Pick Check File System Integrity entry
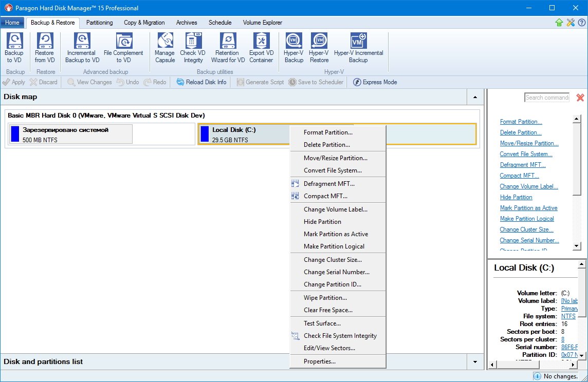The image size is (588, 382). point(340,336)
